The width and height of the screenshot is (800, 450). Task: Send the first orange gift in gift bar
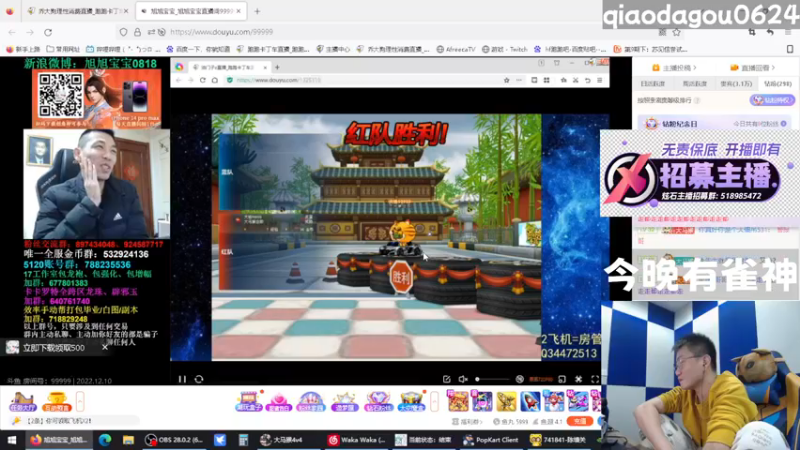tap(458, 402)
